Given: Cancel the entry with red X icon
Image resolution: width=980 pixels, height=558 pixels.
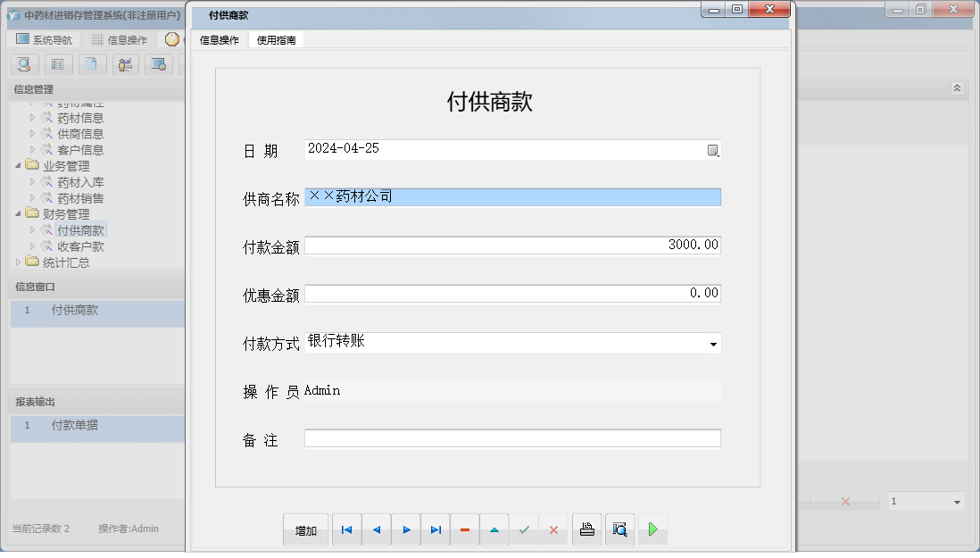Looking at the screenshot, I should tap(553, 529).
